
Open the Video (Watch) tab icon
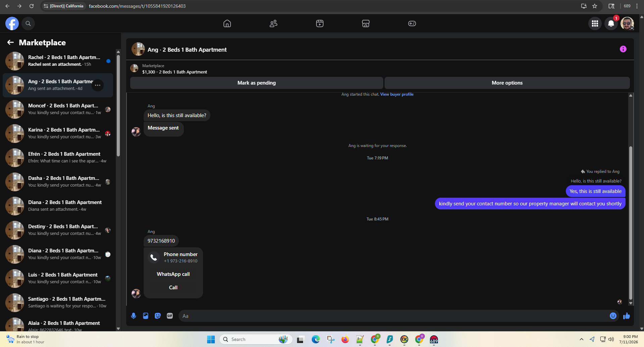coord(320,23)
